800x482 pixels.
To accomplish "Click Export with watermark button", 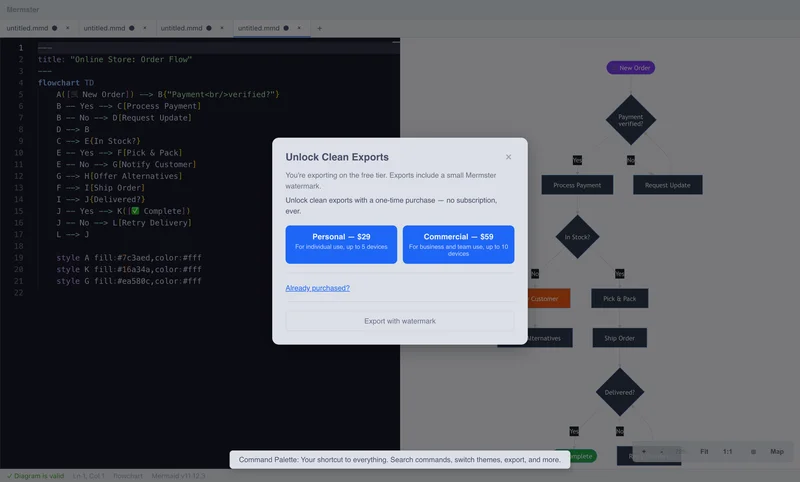I will click(x=400, y=321).
